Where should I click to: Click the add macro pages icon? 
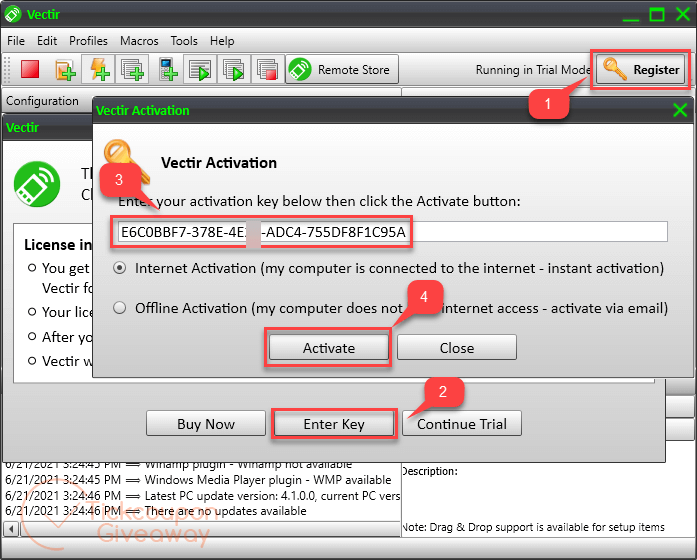132,69
